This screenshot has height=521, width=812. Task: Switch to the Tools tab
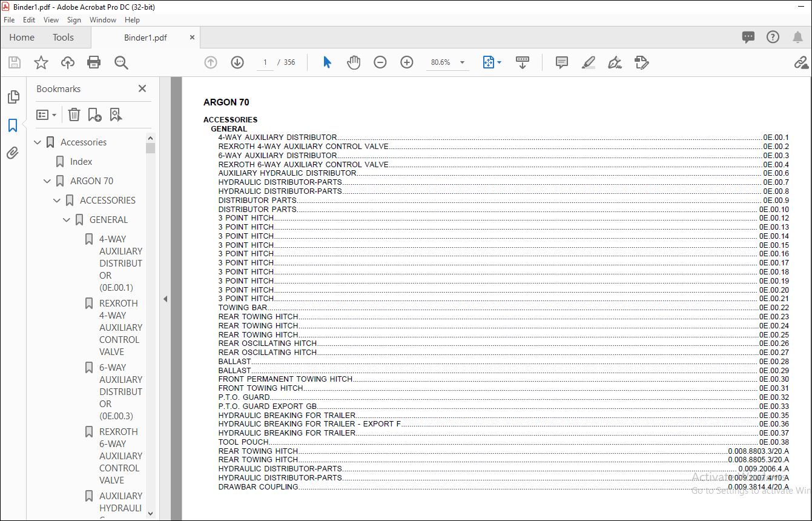point(63,38)
